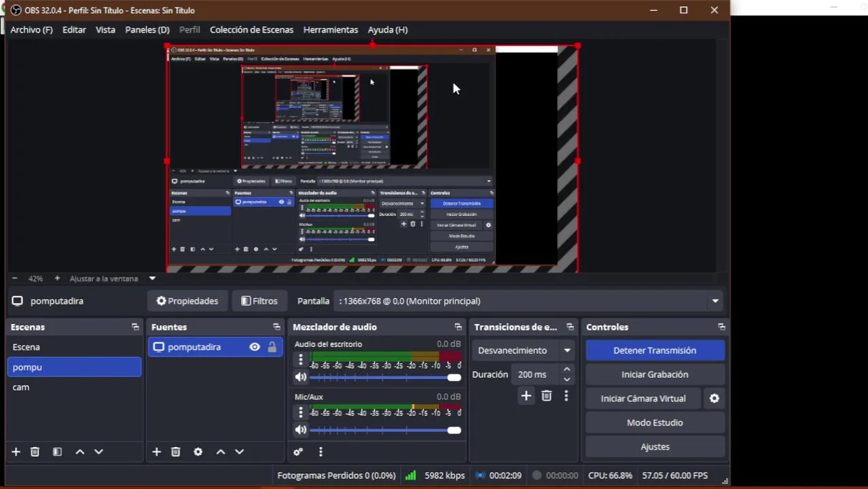Viewport: 868px width, 489px height.
Task: Move source down arrow in Fuentes panel
Action: pyautogui.click(x=239, y=452)
